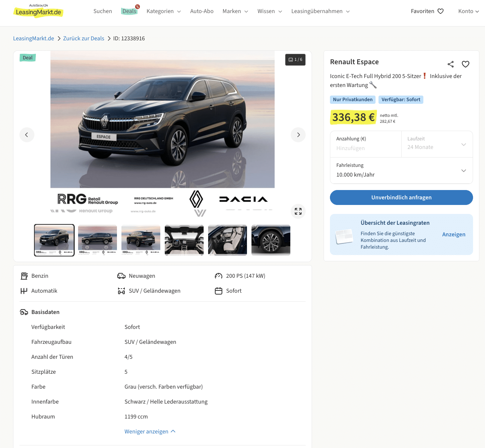
Task: Click the LeasingMarkt.de logo
Action: tap(38, 12)
